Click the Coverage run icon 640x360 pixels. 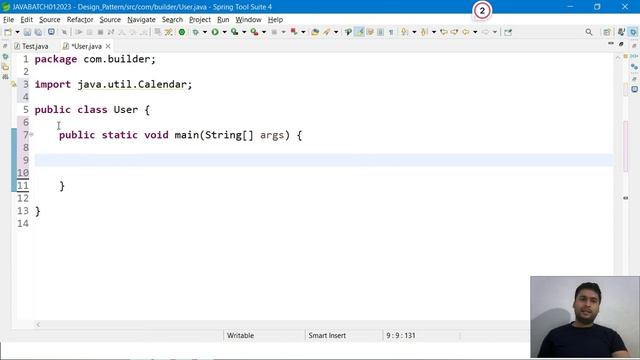pyautogui.click(x=234, y=32)
